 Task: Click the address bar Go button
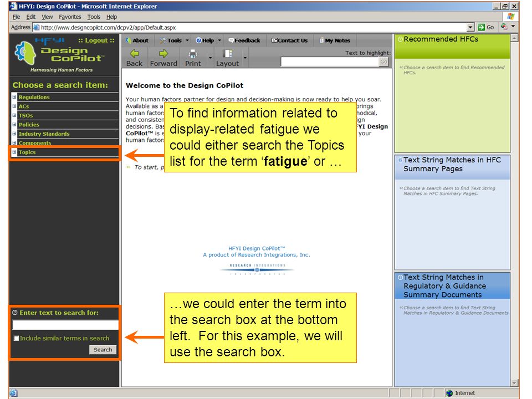486,27
